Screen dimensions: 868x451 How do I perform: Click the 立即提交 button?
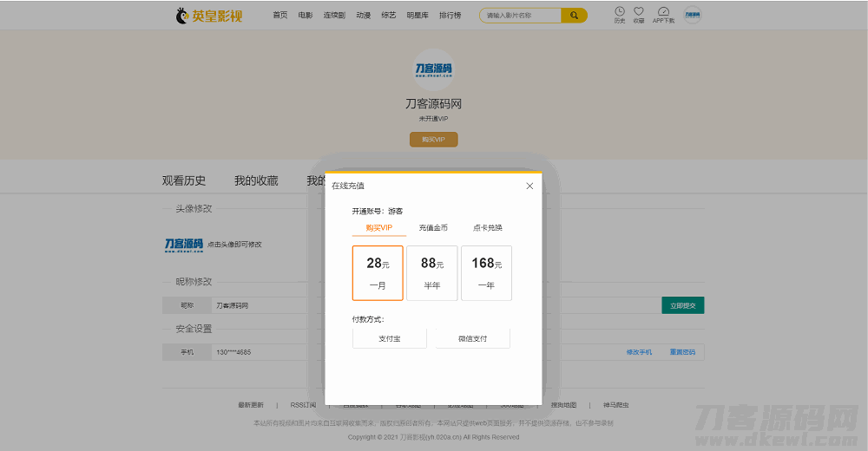pos(682,305)
